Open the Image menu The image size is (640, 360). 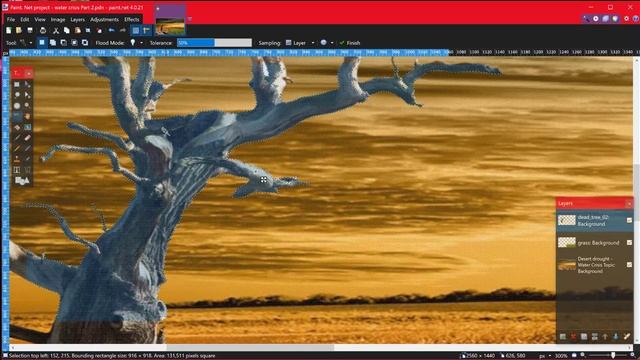click(58, 19)
